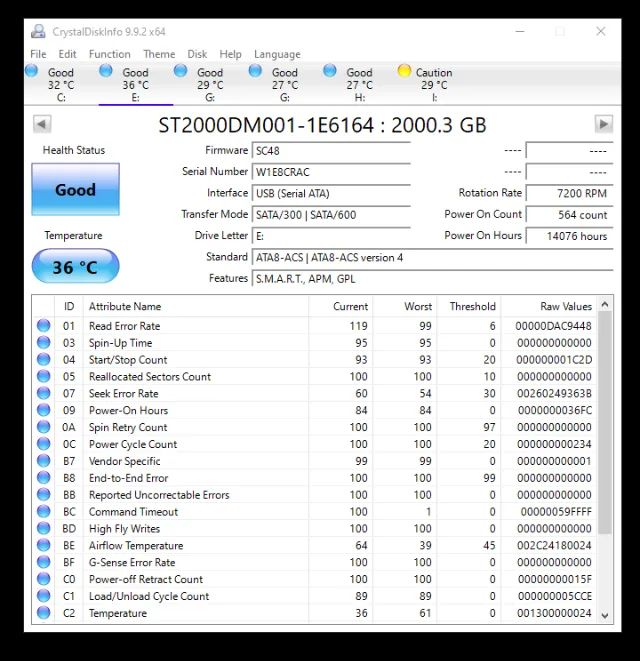
Task: Select raw value 00000DAC9448
Action: click(553, 326)
